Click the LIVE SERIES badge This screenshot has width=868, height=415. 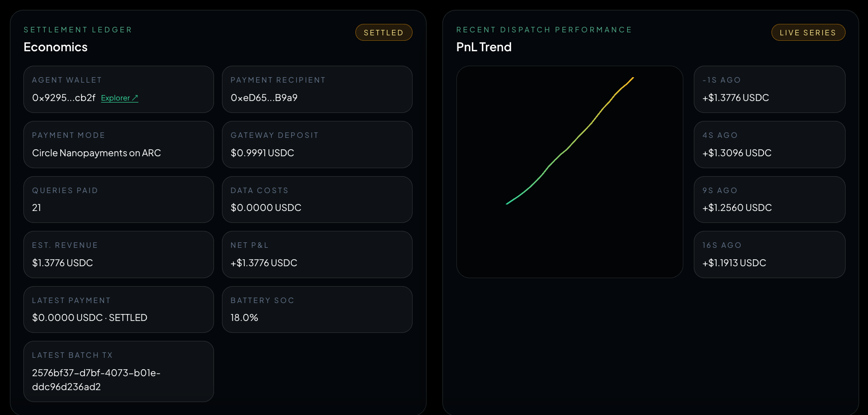(x=808, y=32)
